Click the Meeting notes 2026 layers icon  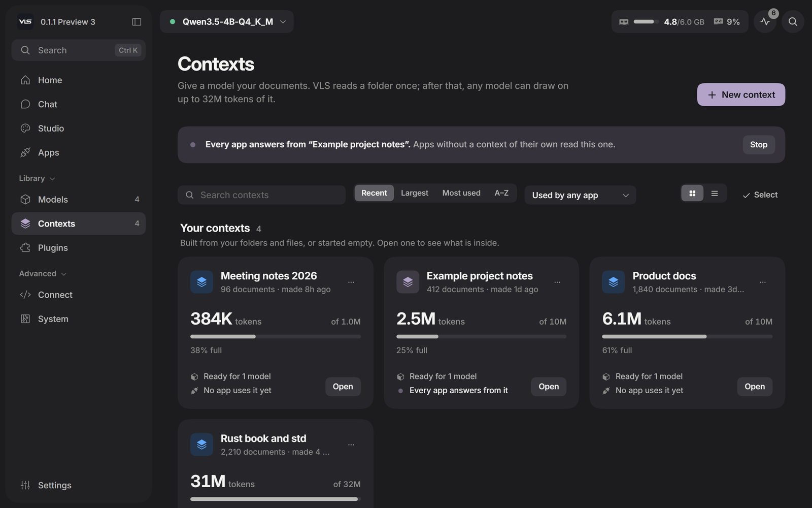pos(201,282)
